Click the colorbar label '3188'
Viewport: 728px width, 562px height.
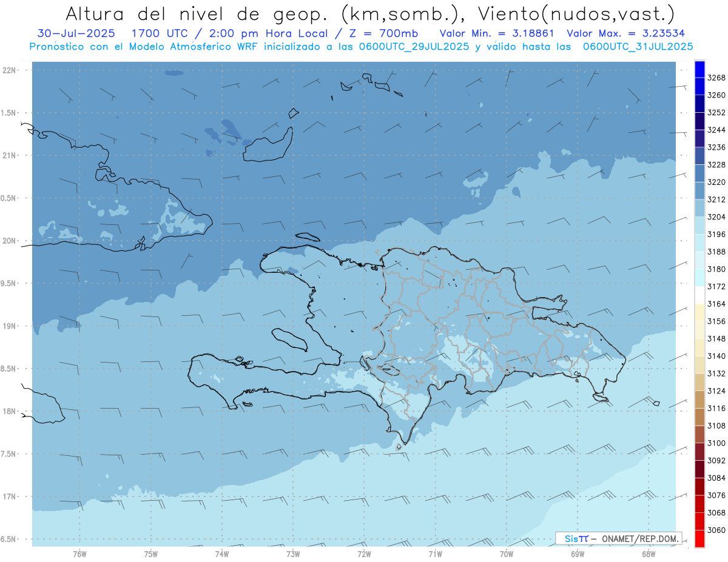click(716, 252)
